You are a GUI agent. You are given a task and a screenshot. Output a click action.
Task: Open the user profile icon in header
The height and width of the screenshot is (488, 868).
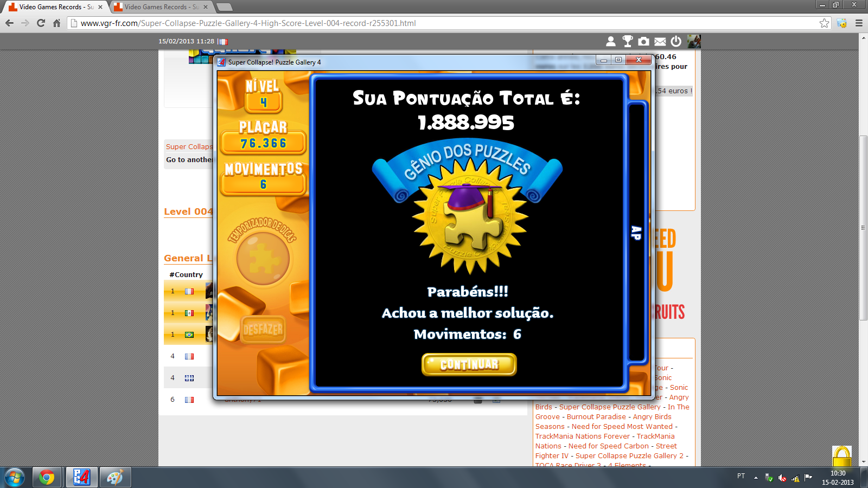coord(611,41)
